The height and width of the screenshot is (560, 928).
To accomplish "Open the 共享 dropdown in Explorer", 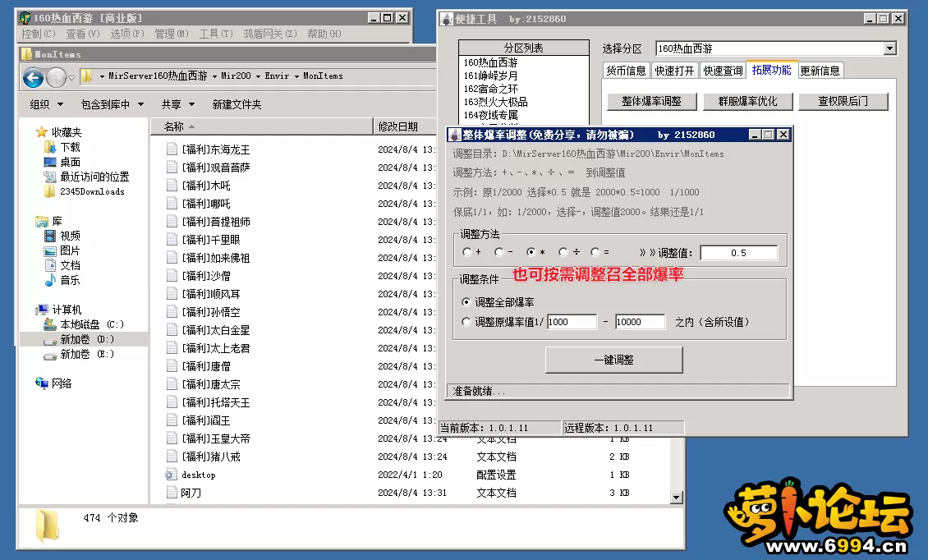I will point(178,104).
